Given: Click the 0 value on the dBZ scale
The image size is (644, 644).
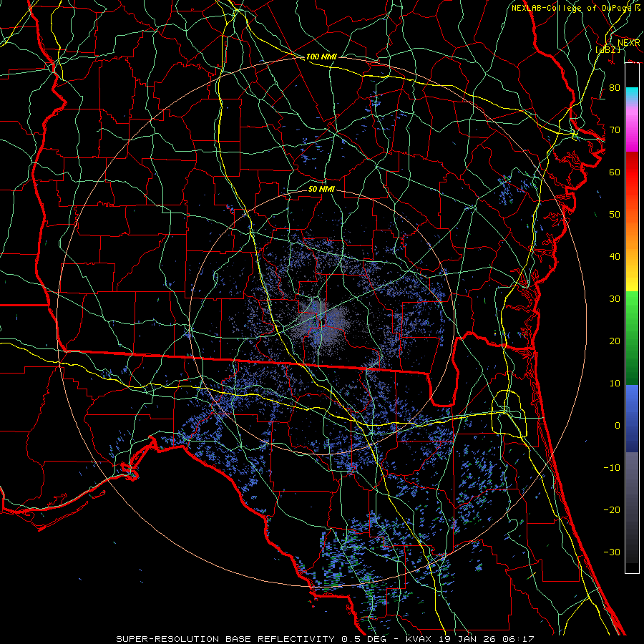Looking at the screenshot, I should 618,426.
